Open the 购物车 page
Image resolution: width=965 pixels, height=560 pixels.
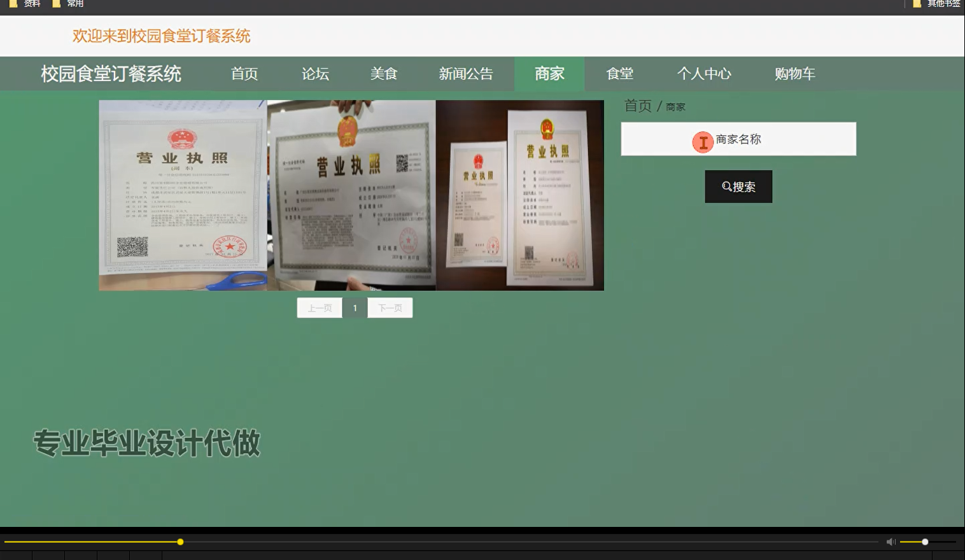point(794,73)
